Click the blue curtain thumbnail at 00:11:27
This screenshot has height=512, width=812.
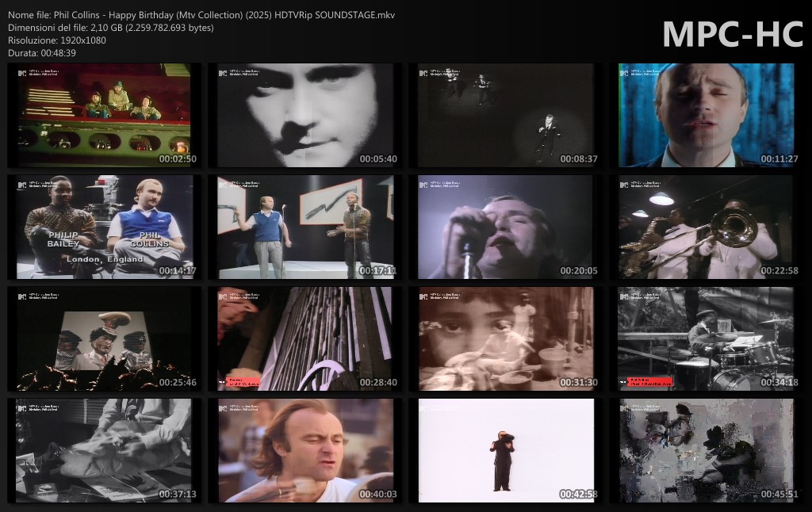click(x=706, y=116)
